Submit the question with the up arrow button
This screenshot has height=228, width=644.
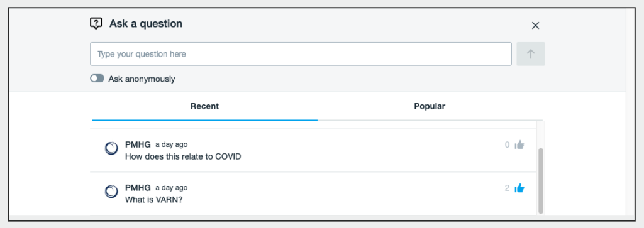click(531, 54)
